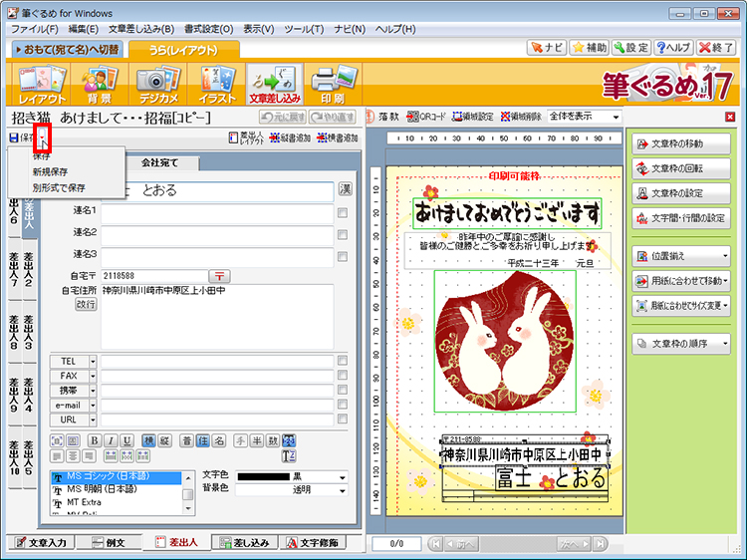Open the 印刷 print section
The width and height of the screenshot is (747, 560).
(333, 85)
